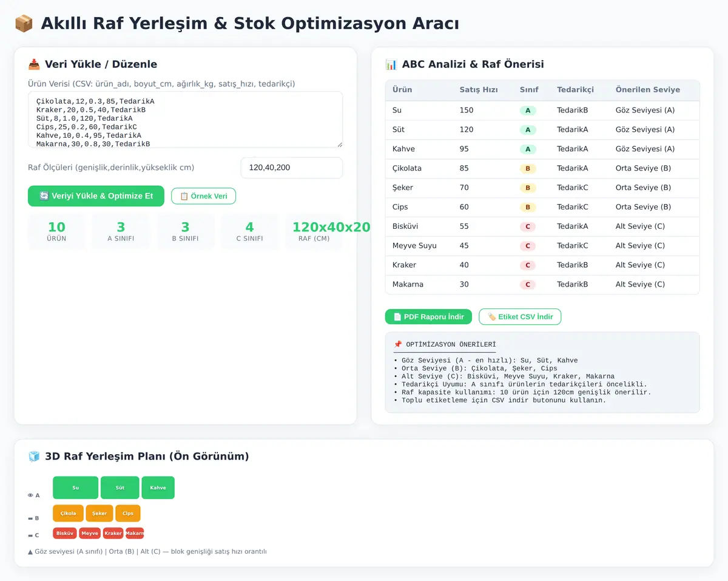This screenshot has height=581, width=728.
Task: Click the A class badge in Süt row
Action: click(528, 130)
